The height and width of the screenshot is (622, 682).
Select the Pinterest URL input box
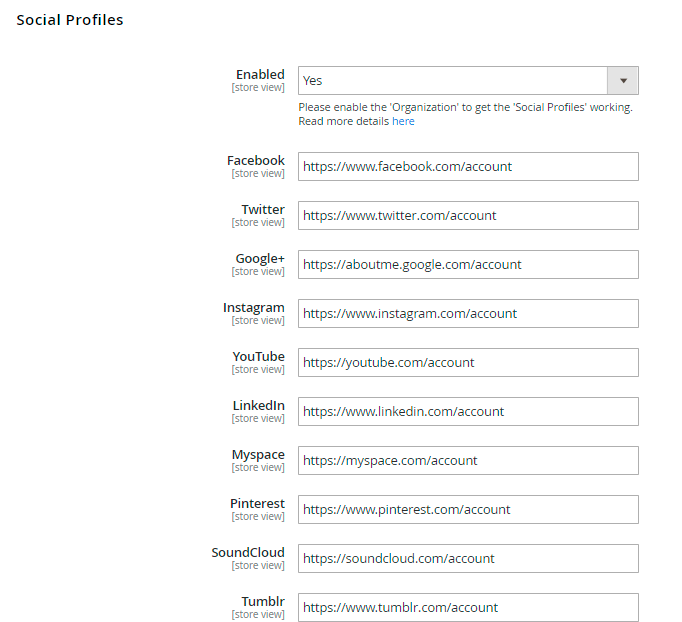[x=468, y=510]
